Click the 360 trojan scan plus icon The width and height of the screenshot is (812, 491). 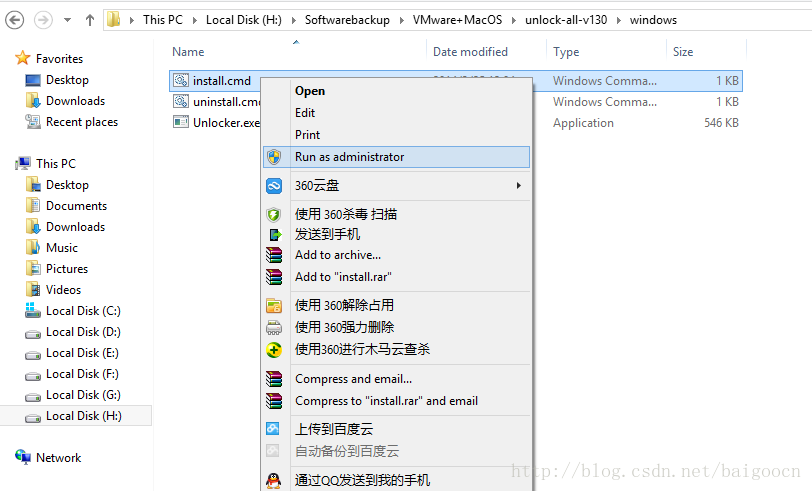274,350
